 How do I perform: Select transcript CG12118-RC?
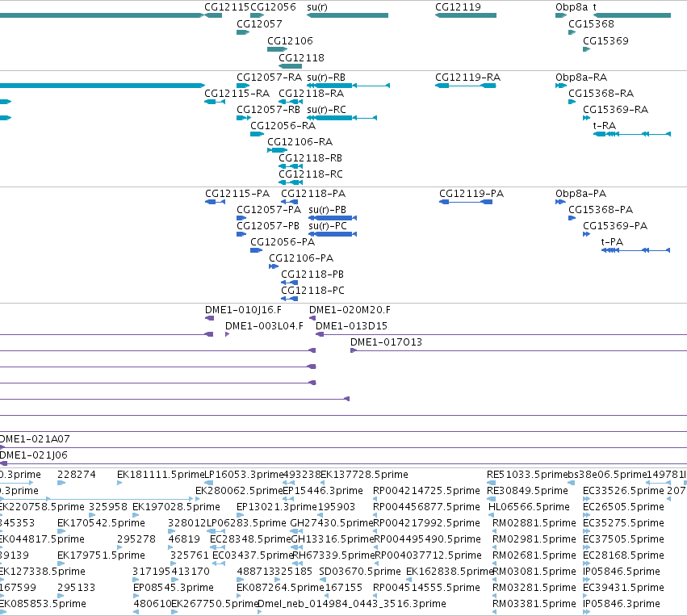[311, 175]
